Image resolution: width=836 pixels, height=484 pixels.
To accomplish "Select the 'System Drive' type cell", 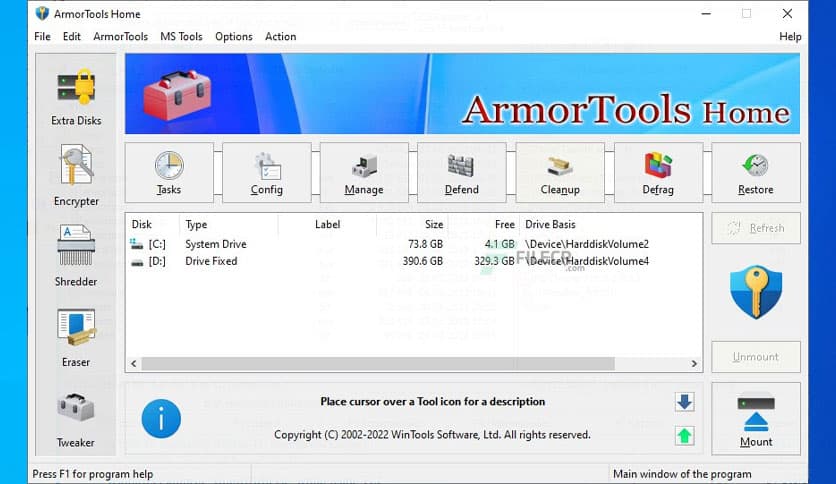I will point(215,244).
